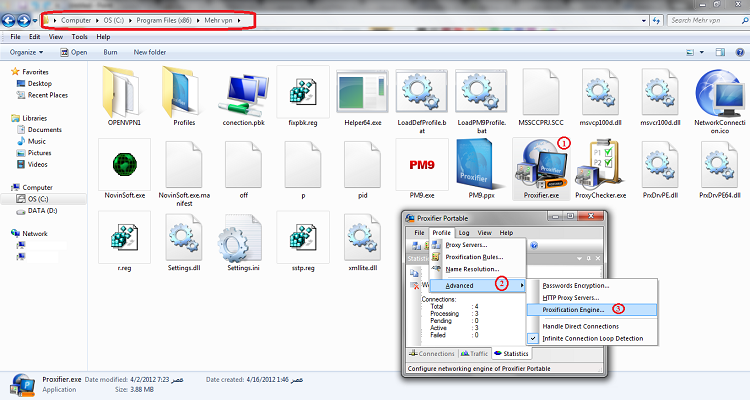Select the OPENVPN1 folder
The image size is (750, 400).
[x=124, y=97]
